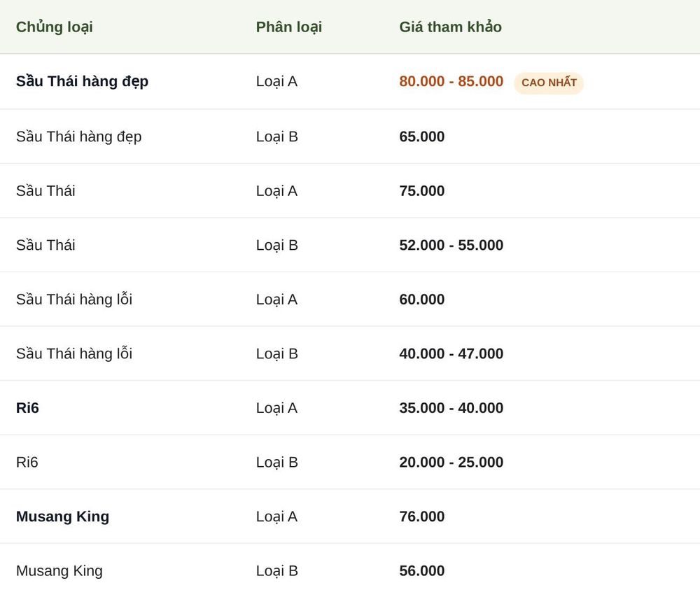Select the bold Musang King row name
The height and width of the screenshot is (597, 700).
point(62,517)
